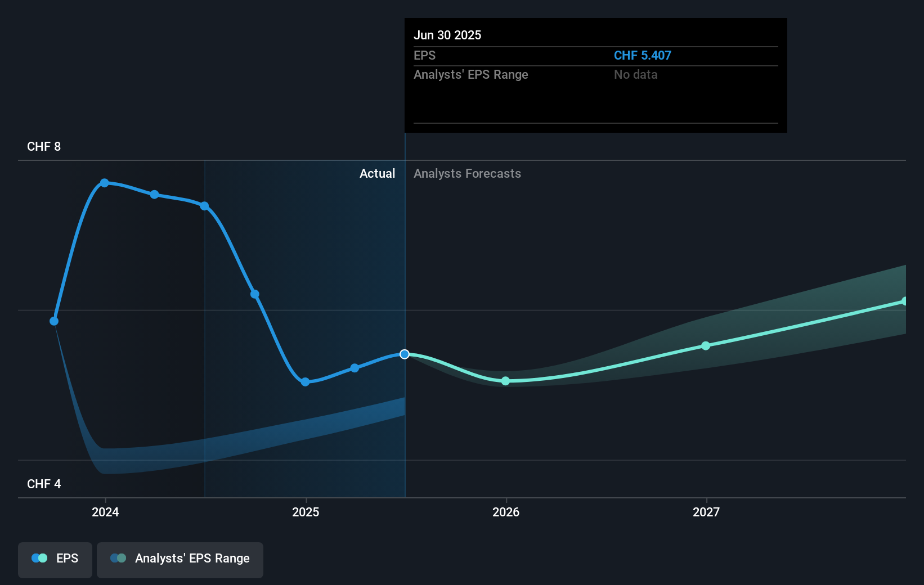Click the teal Analysts' EPS Range legend icon
Image resolution: width=924 pixels, height=585 pixels.
tap(118, 558)
